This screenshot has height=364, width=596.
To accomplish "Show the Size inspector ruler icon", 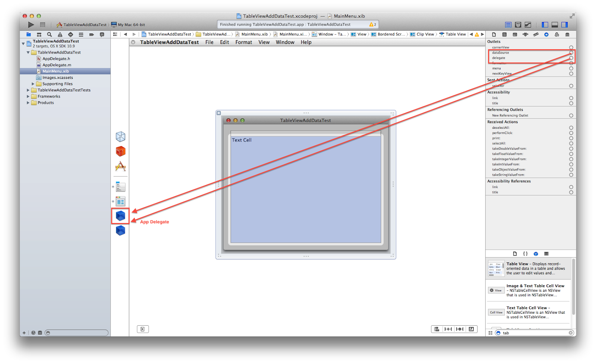I will coord(536,34).
